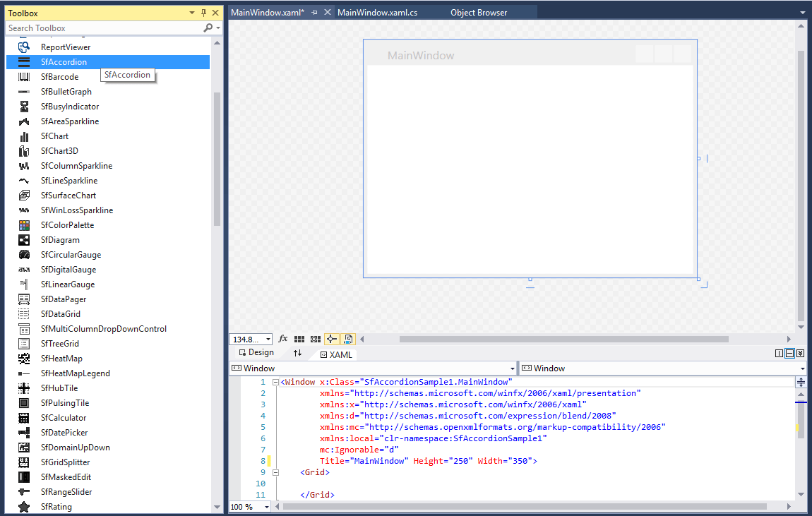Screen dimensions: 812x516
Task: Select the SfDataGrid control in the Toolbox
Action: point(60,313)
